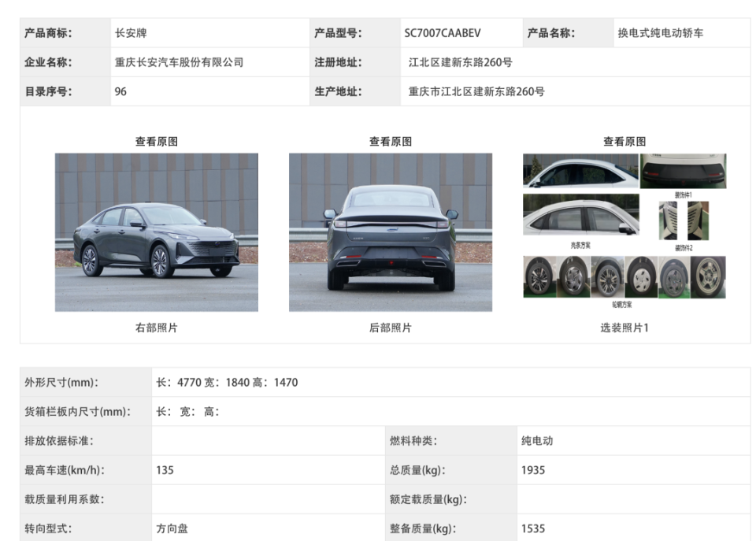This screenshot has height=541, width=756.
Task: Click the 最高车速(km/h) label
Action: 65,470
